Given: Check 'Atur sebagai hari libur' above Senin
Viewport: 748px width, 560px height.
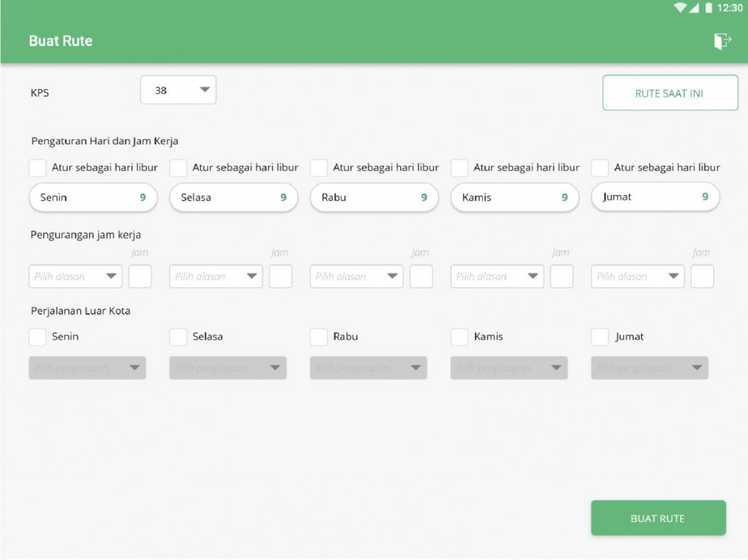Looking at the screenshot, I should 38,168.
